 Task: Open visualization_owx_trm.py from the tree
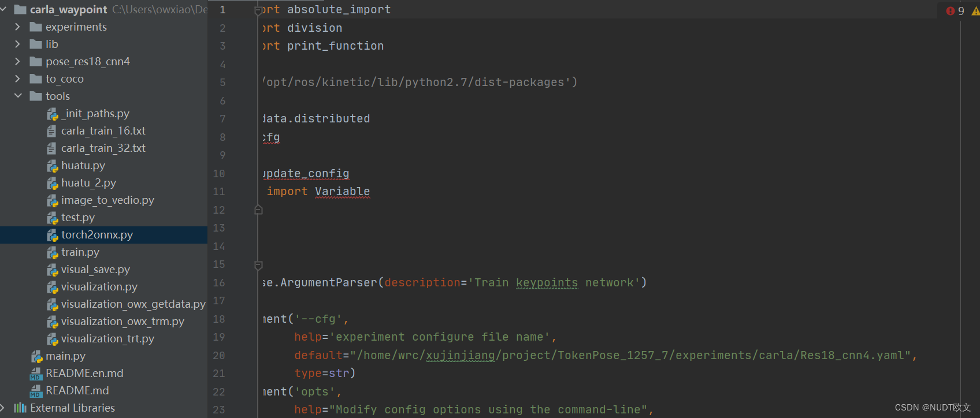(x=123, y=321)
